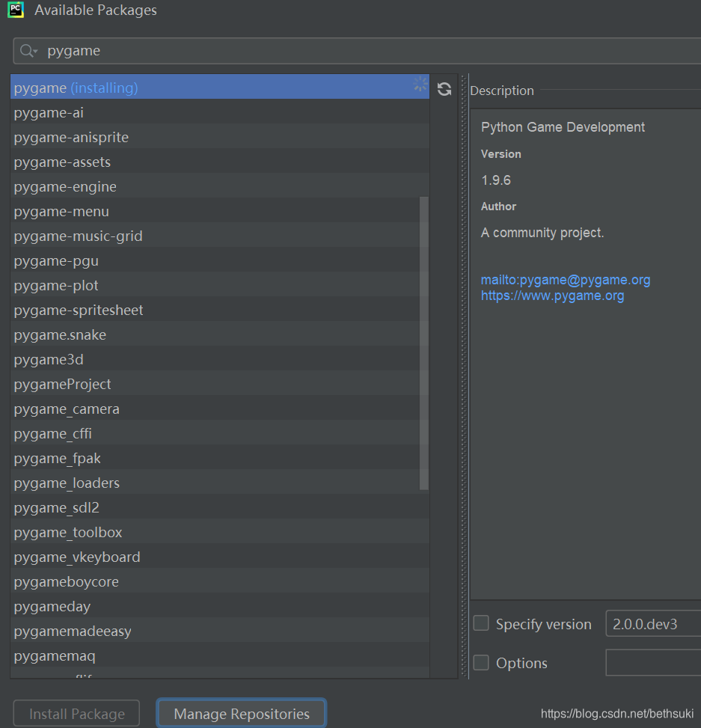Screen dimensions: 701x728
Task: Select the pygame-assets package
Action: coord(220,162)
